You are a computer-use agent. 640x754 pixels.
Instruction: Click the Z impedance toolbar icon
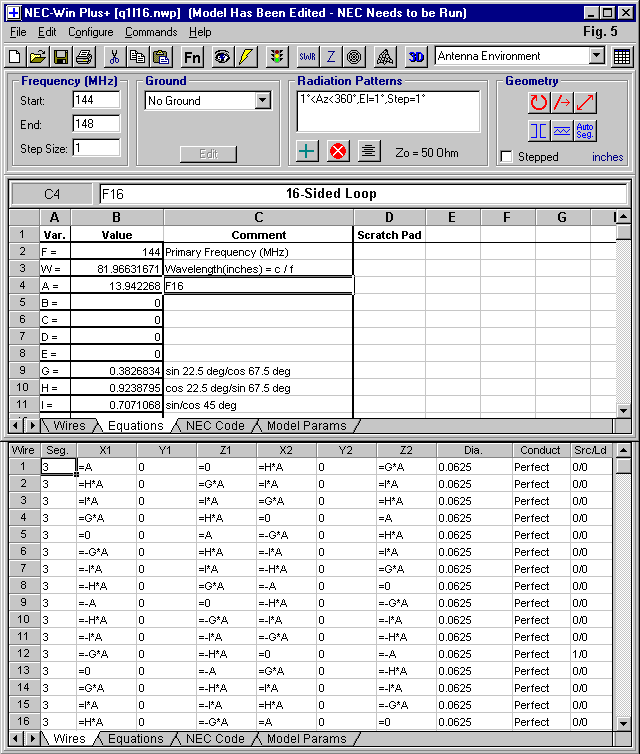click(x=331, y=56)
